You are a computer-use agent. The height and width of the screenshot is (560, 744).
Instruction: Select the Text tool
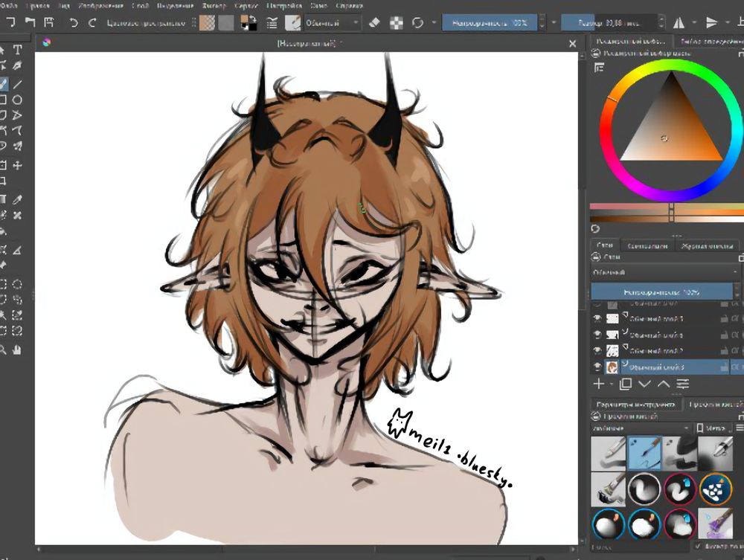pyautogui.click(x=17, y=49)
